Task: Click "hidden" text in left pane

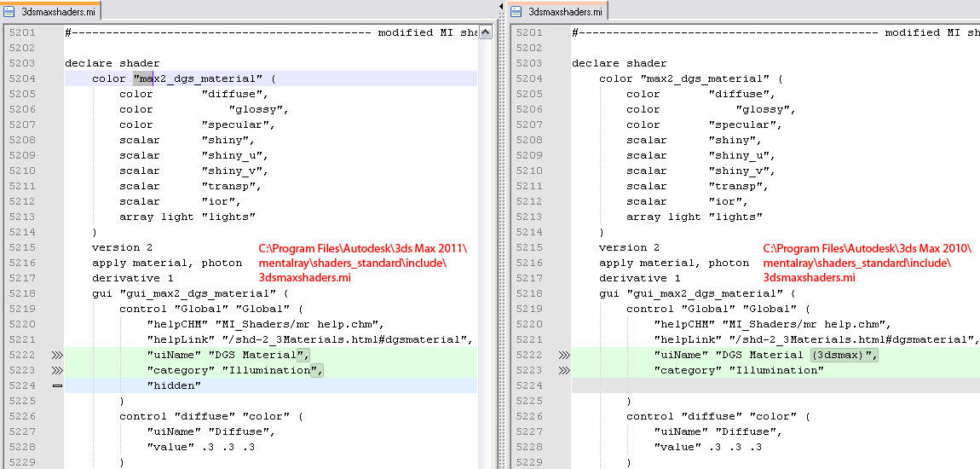Action: click(x=174, y=385)
